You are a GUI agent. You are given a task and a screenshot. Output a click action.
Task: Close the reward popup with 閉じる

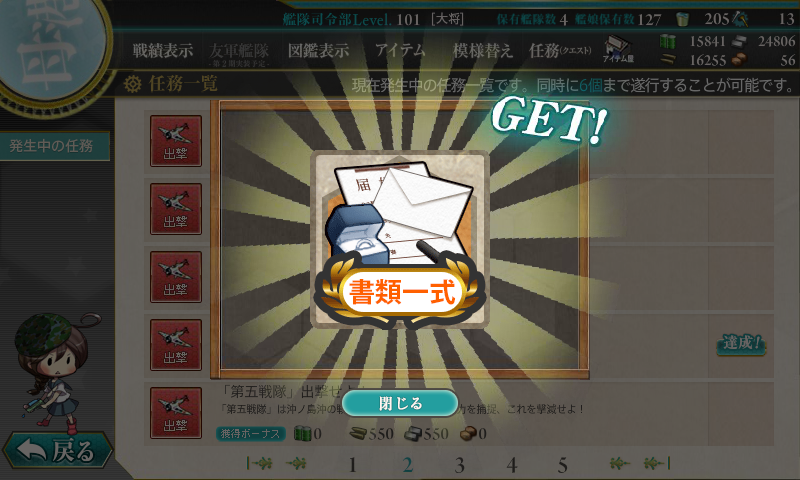[400, 403]
